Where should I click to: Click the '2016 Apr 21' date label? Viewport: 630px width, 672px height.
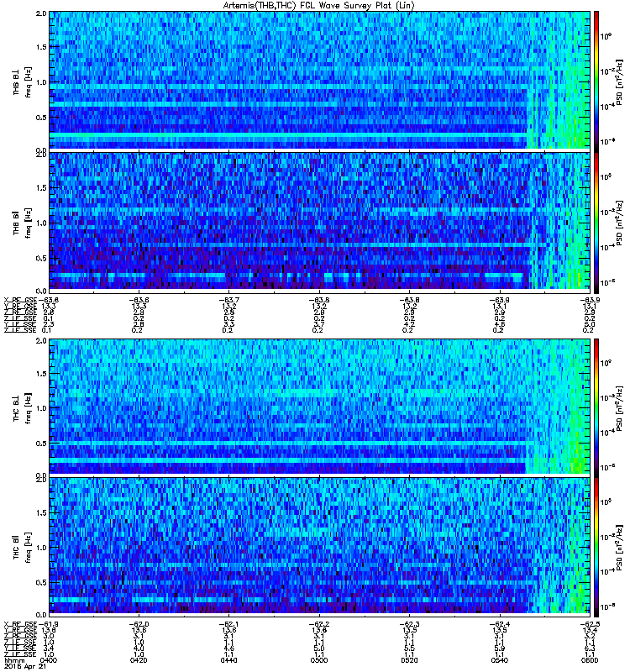pos(25,667)
